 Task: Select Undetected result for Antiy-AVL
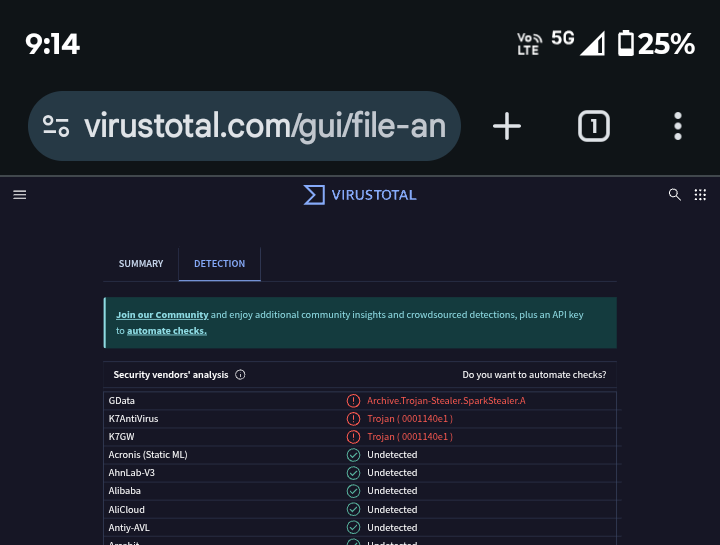pyautogui.click(x=392, y=528)
